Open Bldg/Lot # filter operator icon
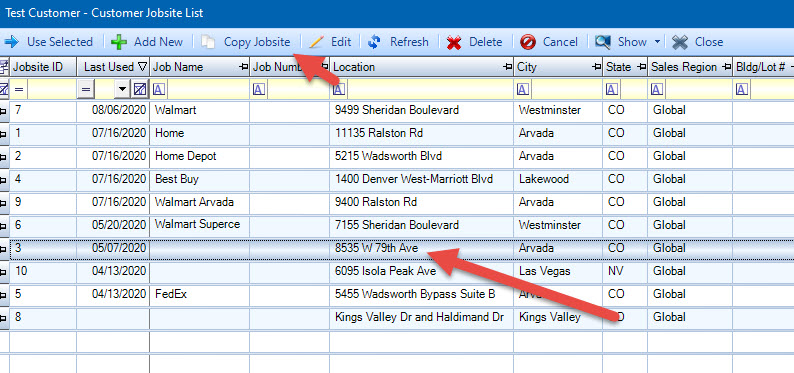Viewport: 794px width, 373px height. [742, 90]
